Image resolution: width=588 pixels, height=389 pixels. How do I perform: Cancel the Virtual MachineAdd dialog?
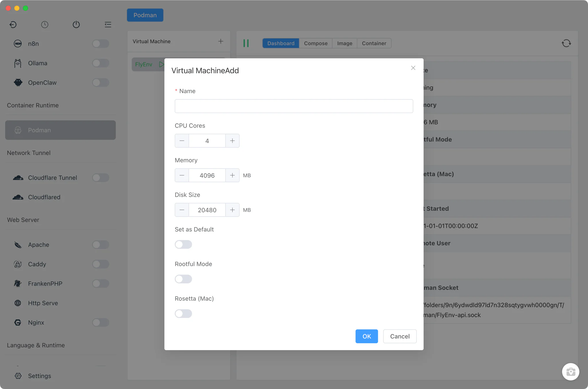(x=400, y=336)
